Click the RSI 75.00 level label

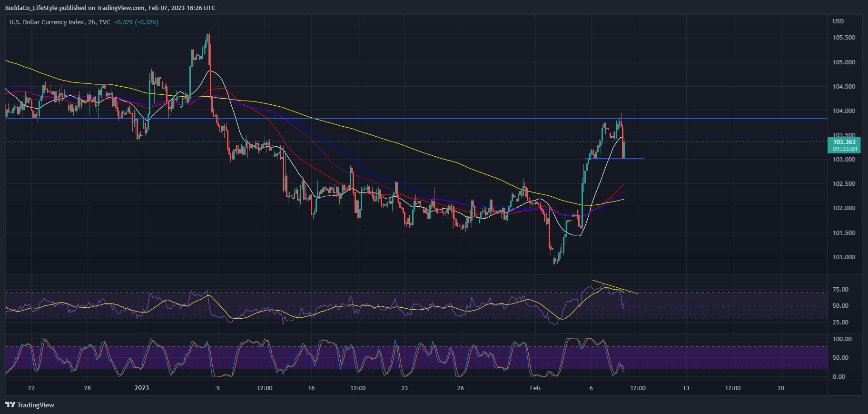coord(840,290)
